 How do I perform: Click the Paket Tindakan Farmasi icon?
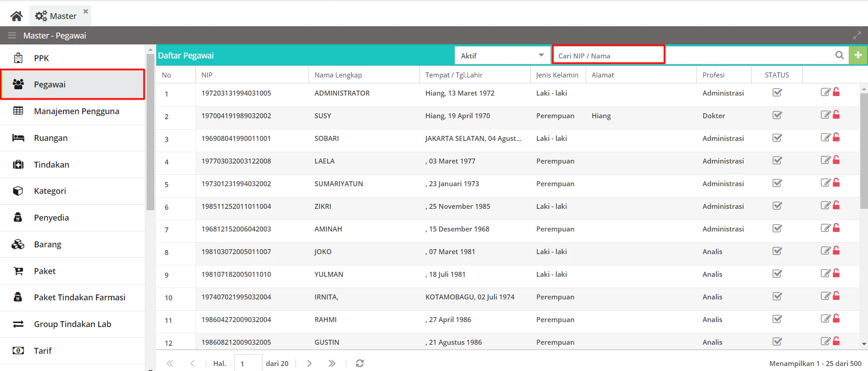pos(18,297)
